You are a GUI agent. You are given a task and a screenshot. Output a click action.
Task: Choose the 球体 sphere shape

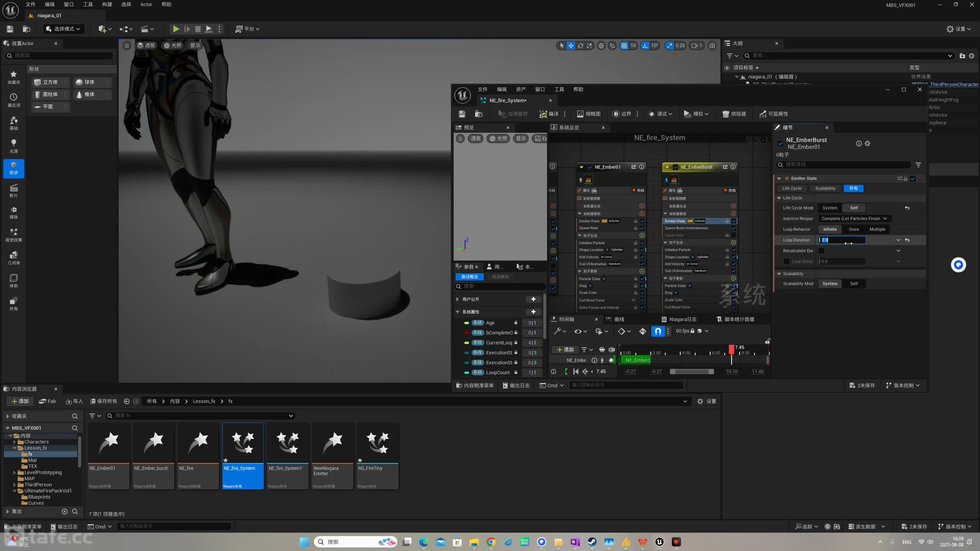[x=92, y=82]
